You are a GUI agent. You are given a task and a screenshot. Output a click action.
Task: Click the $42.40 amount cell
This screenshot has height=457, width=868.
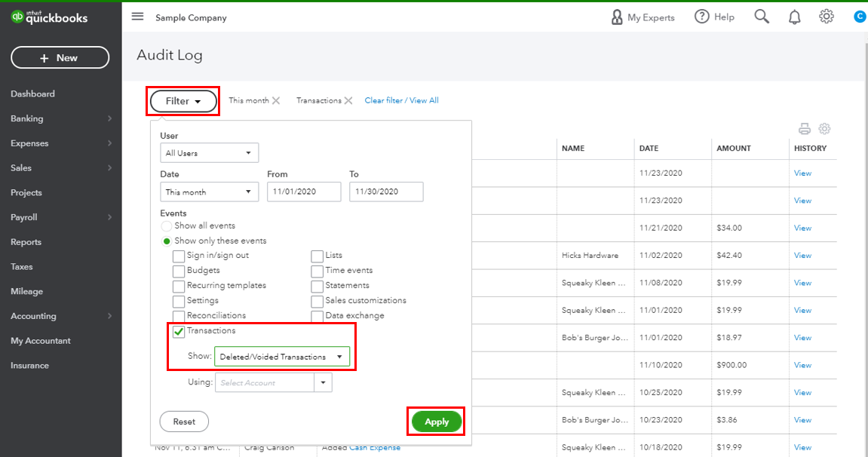click(x=729, y=256)
